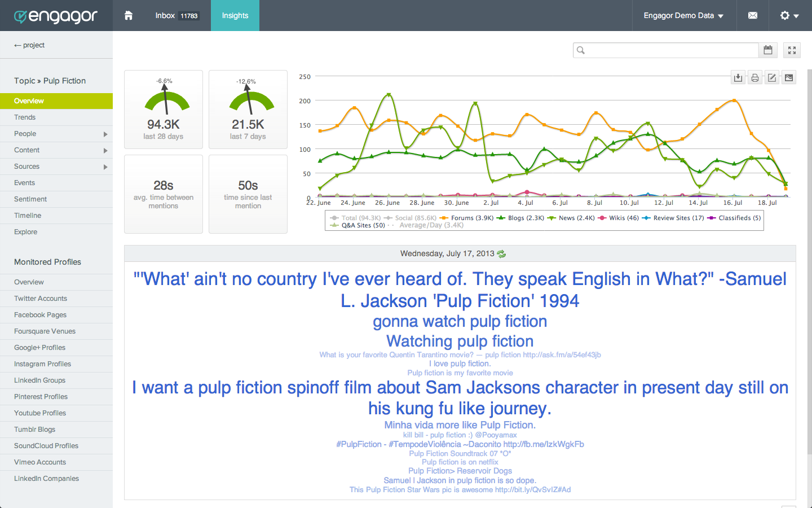Screen dimensions: 812x508
Task: Open Foursquare Venues
Action: point(56,331)
